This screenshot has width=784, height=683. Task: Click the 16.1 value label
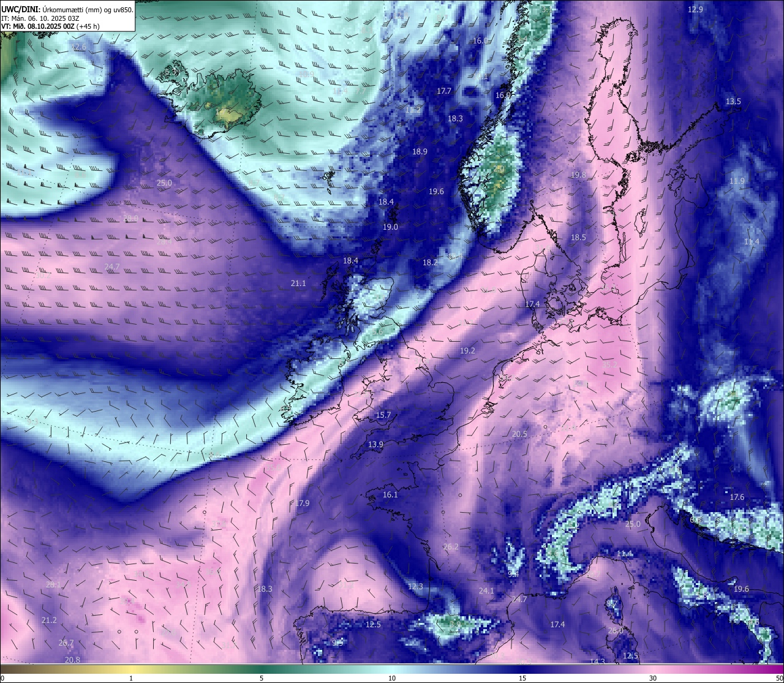pyautogui.click(x=390, y=494)
